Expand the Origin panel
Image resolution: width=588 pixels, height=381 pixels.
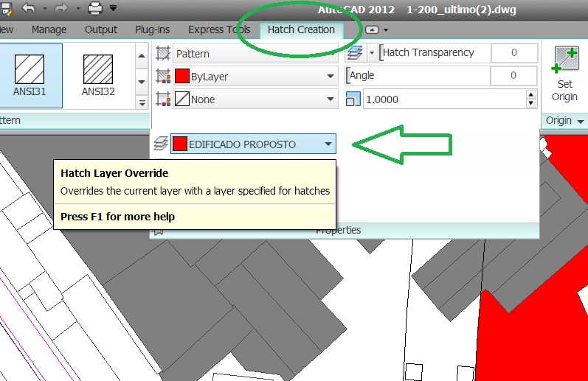564,121
